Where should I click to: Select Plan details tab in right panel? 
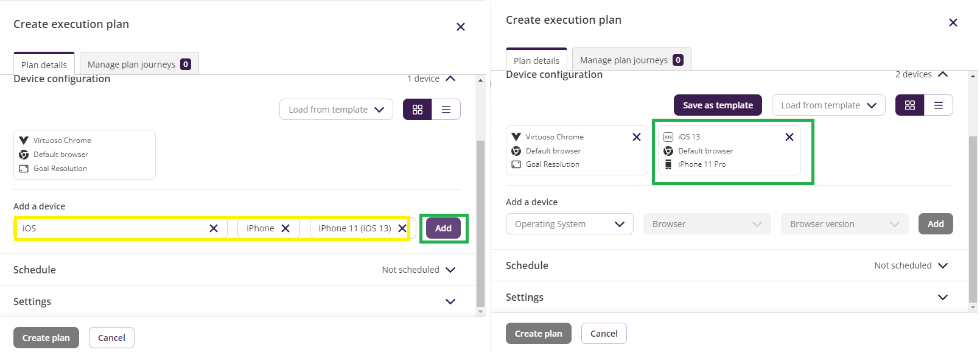536,60
